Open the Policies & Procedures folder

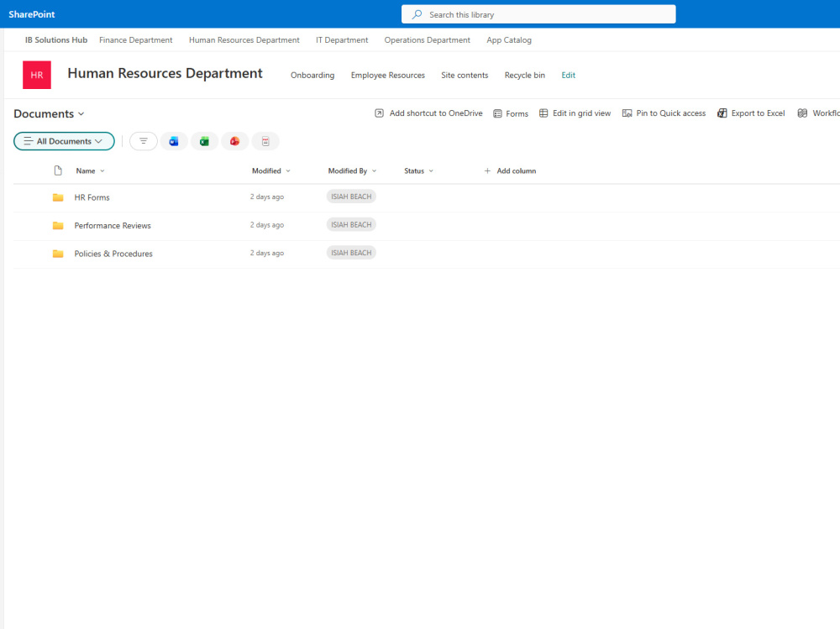tap(113, 254)
